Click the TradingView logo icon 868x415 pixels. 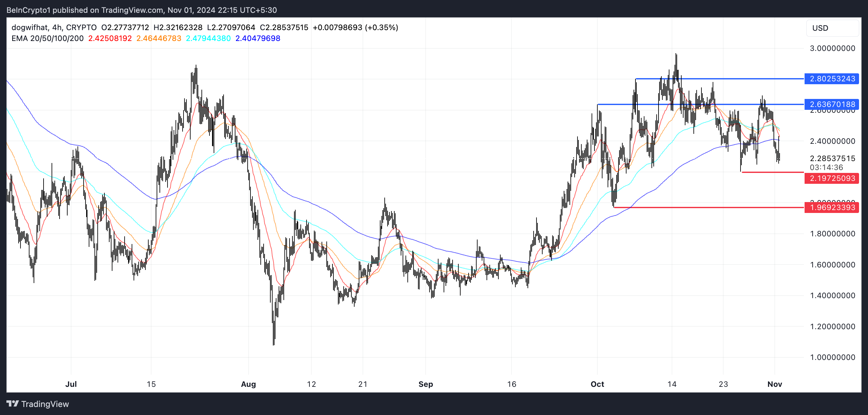click(x=12, y=403)
